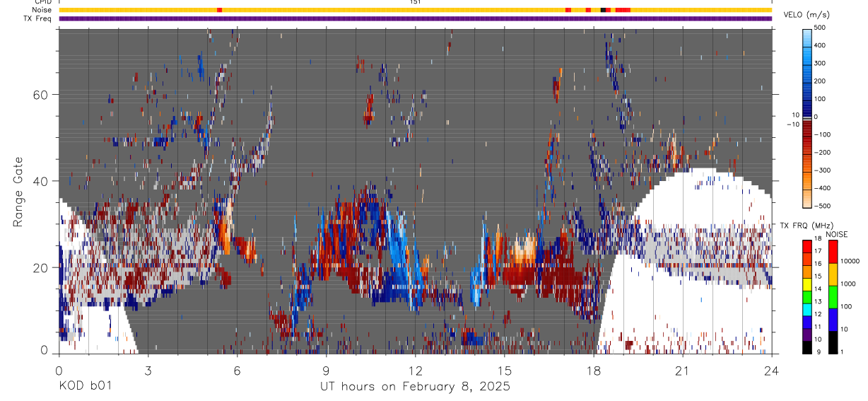
Task: Click the "VELO (m/s)" colorbar title
Action: tap(807, 15)
